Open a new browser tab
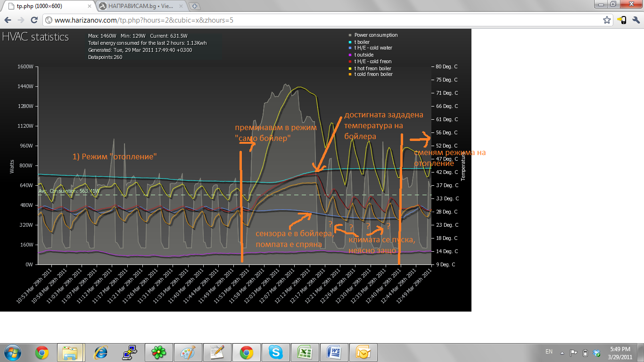 [195, 6]
